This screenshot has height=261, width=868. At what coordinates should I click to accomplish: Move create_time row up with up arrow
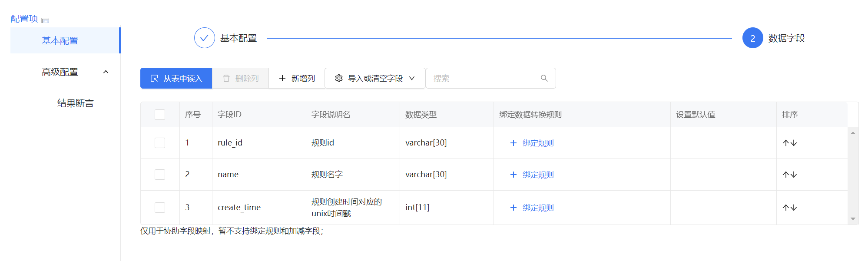(x=786, y=208)
